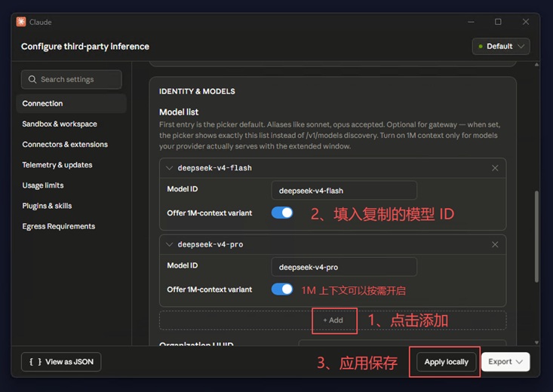553x392 pixels.
Task: Click the deepseek-v4-pro Model ID field
Action: click(344, 267)
